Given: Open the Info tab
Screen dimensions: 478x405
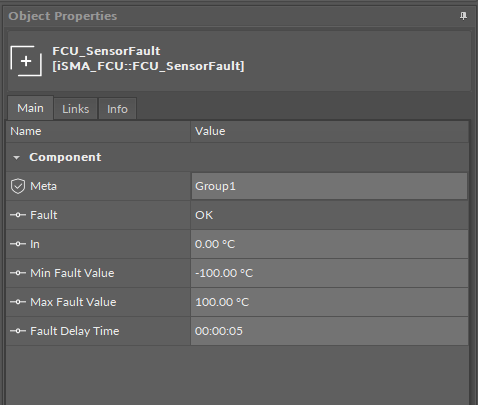Looking at the screenshot, I should (x=117, y=109).
